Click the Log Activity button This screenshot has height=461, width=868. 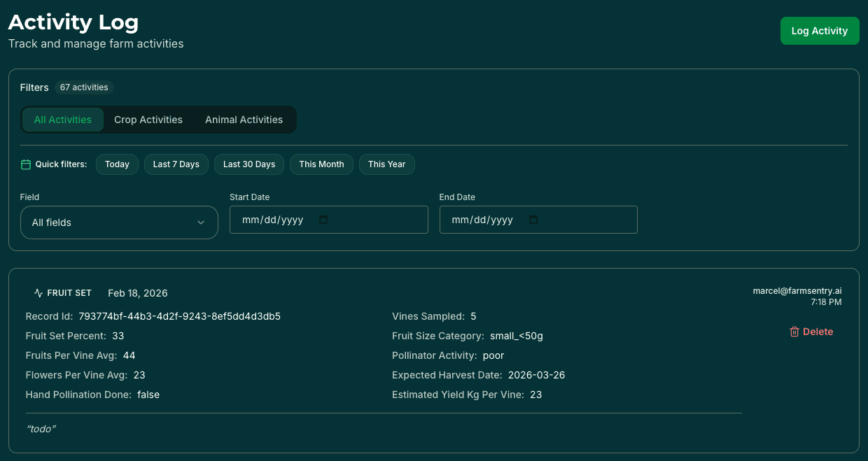pyautogui.click(x=819, y=30)
